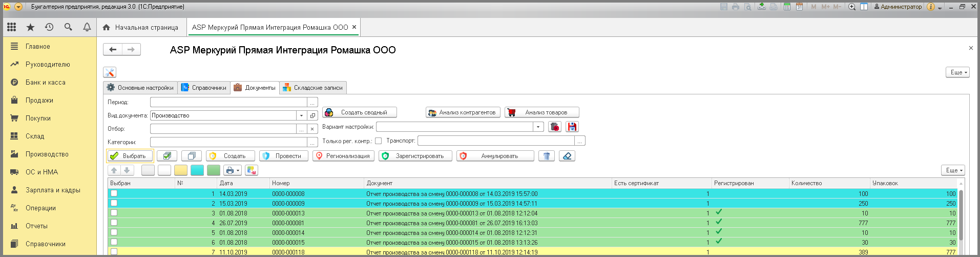
Task: Select the green color filter swatch
Action: coord(214,170)
